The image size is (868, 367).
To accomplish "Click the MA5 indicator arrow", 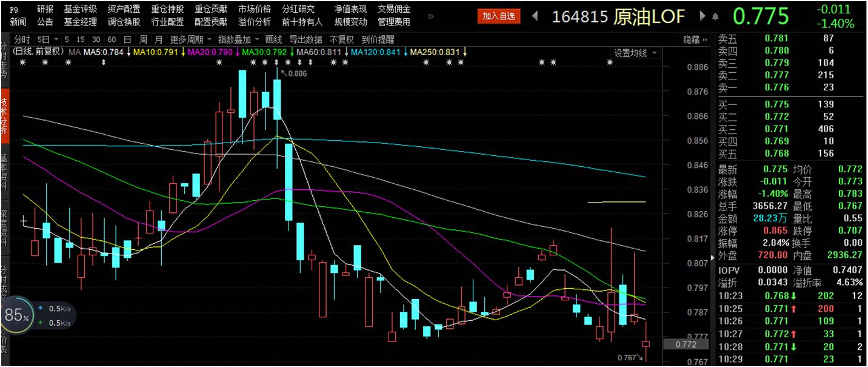I will [x=129, y=52].
